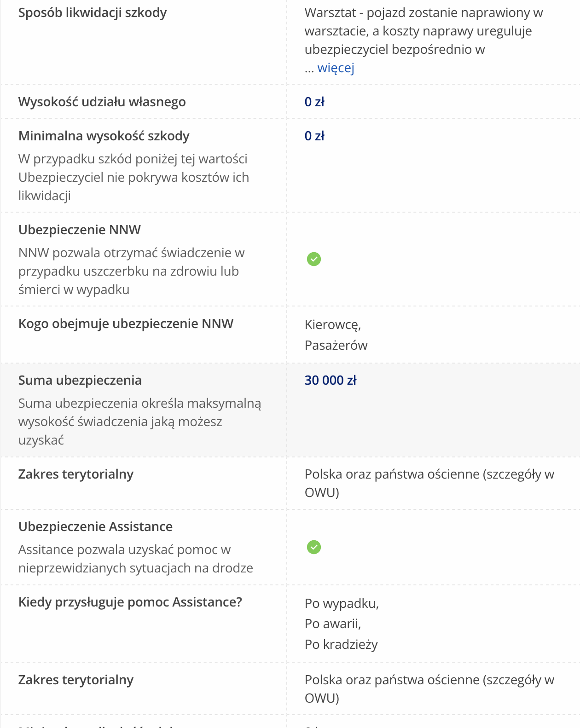This screenshot has width=580, height=728.
Task: Expand description with the "więcej" link
Action: click(336, 68)
